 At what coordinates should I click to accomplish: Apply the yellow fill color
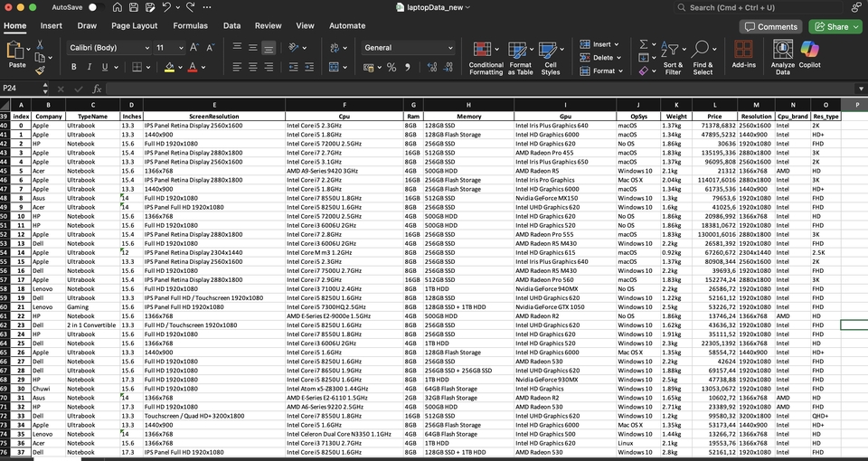(x=169, y=67)
